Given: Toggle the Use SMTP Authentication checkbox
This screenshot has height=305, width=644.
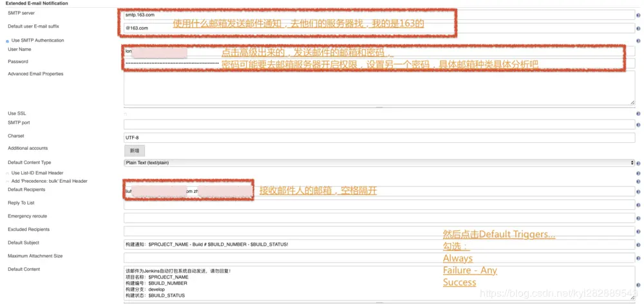Looking at the screenshot, I should [7, 41].
